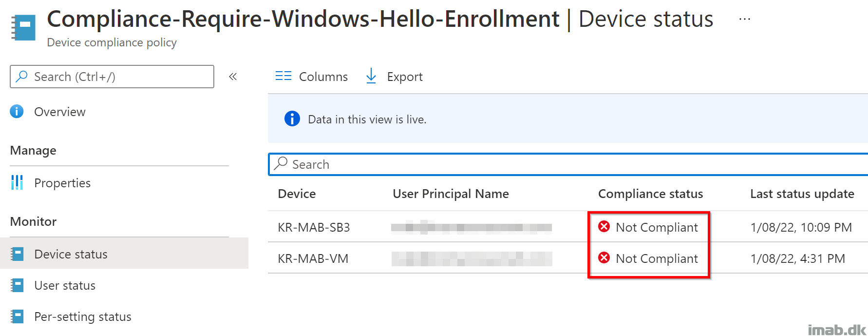Click the 1/08/22, 10:09 PM timestamp
This screenshot has width=868, height=336.
pyautogui.click(x=801, y=227)
